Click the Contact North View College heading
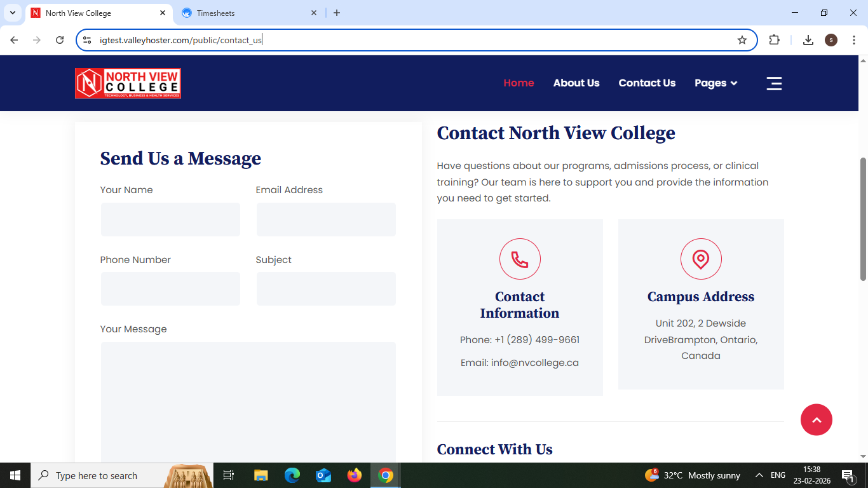The width and height of the screenshot is (868, 488). [556, 133]
